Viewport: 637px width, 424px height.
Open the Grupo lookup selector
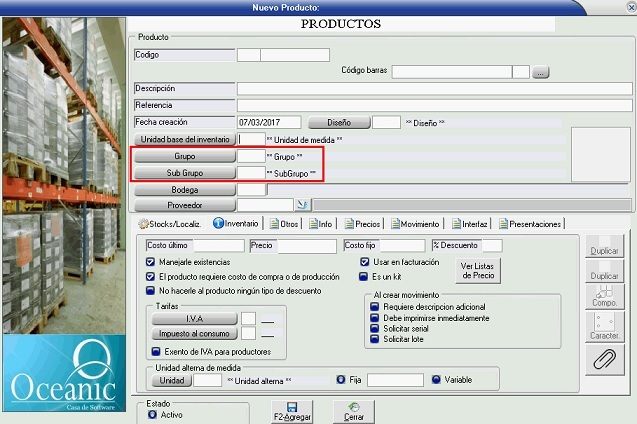click(x=184, y=157)
